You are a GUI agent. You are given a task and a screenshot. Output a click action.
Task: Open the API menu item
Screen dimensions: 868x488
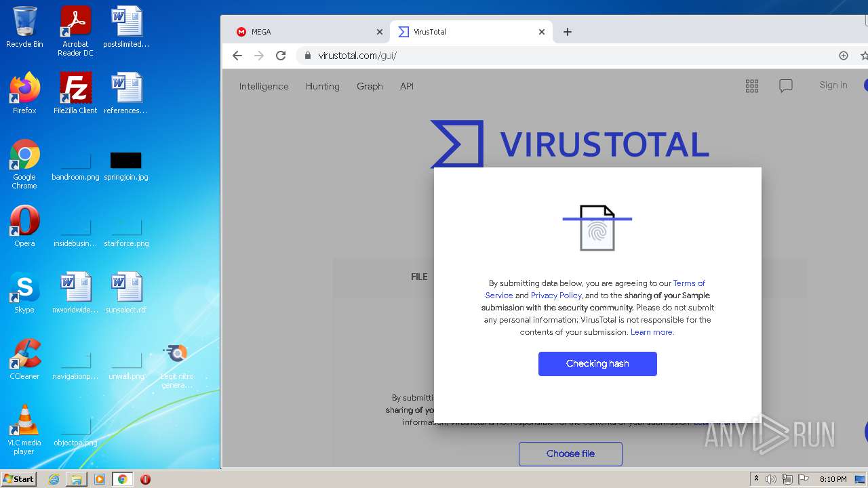coord(407,86)
